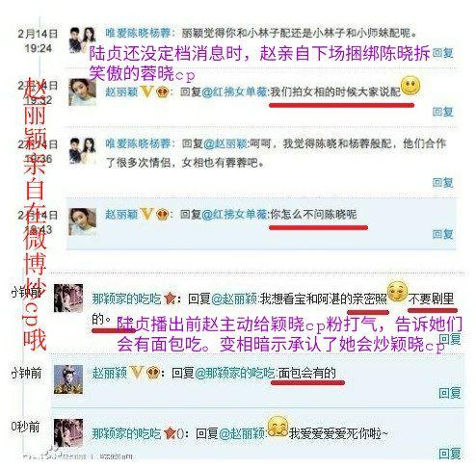The width and height of the screenshot is (476, 468).
Task: Click username 赵丽颖 in the 大家说配 comment
Action: (x=121, y=92)
